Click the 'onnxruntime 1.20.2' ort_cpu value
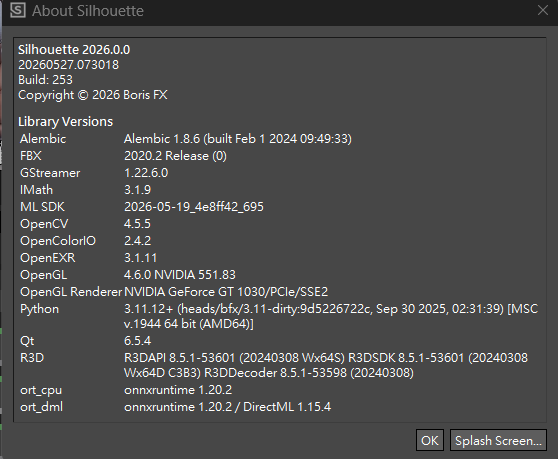Screen dimensions: 558x459 (178, 390)
